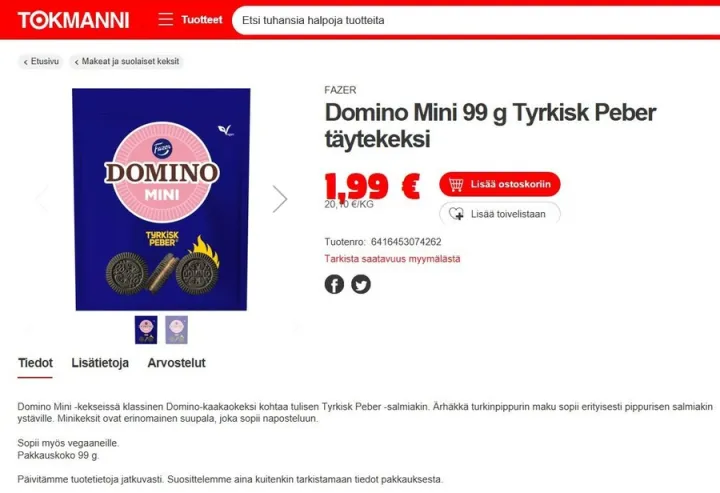The image size is (720, 493).
Task: Share product on Facebook
Action: pyautogui.click(x=334, y=284)
